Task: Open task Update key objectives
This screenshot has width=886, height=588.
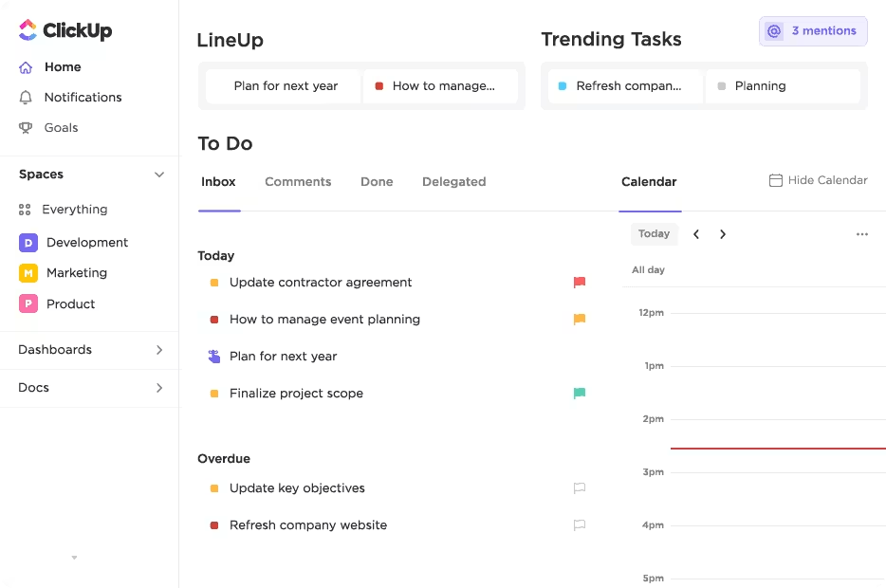Action: tap(297, 488)
